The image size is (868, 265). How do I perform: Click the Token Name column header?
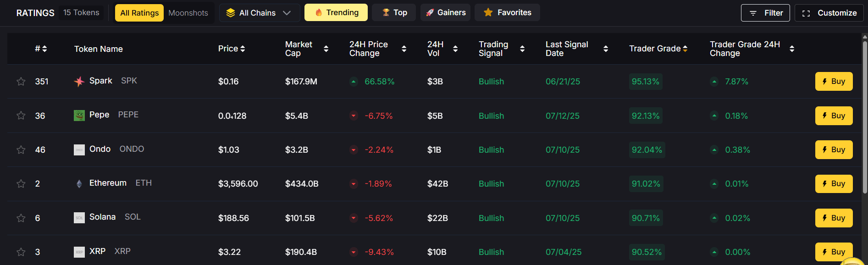pos(99,49)
